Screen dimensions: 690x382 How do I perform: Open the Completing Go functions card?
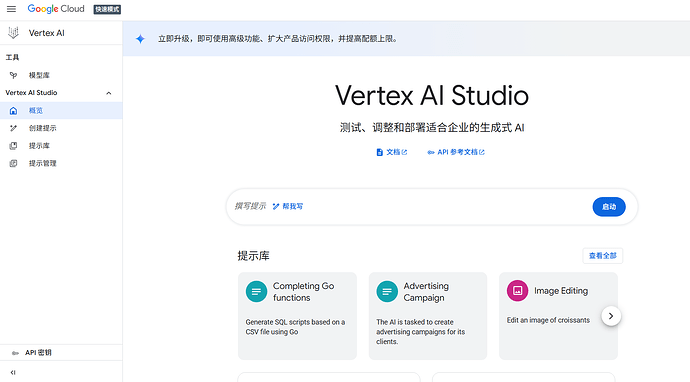click(x=297, y=316)
